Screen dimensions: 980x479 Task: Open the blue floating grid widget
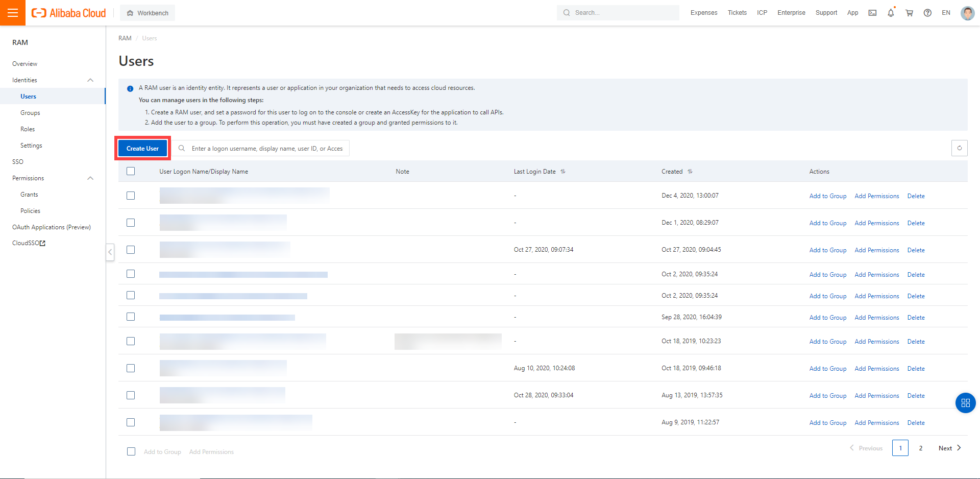click(x=965, y=403)
